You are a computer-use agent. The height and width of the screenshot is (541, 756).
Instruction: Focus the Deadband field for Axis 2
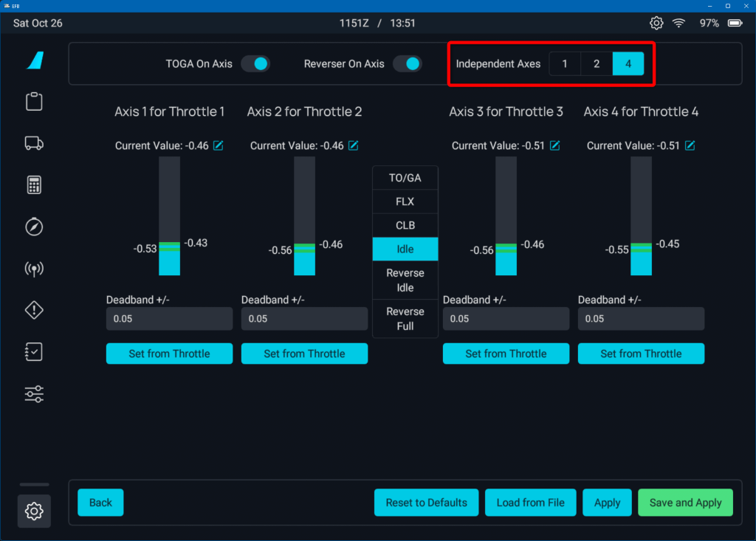tap(304, 319)
